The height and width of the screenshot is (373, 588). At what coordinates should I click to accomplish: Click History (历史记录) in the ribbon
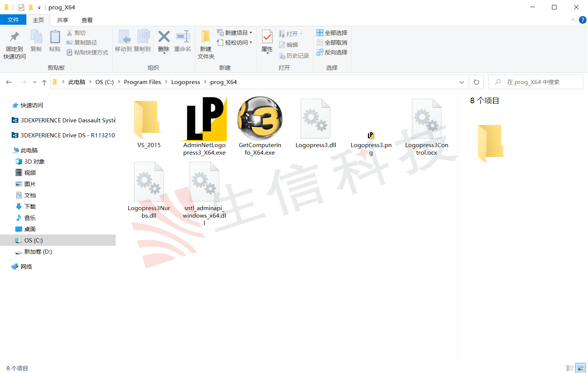click(294, 56)
